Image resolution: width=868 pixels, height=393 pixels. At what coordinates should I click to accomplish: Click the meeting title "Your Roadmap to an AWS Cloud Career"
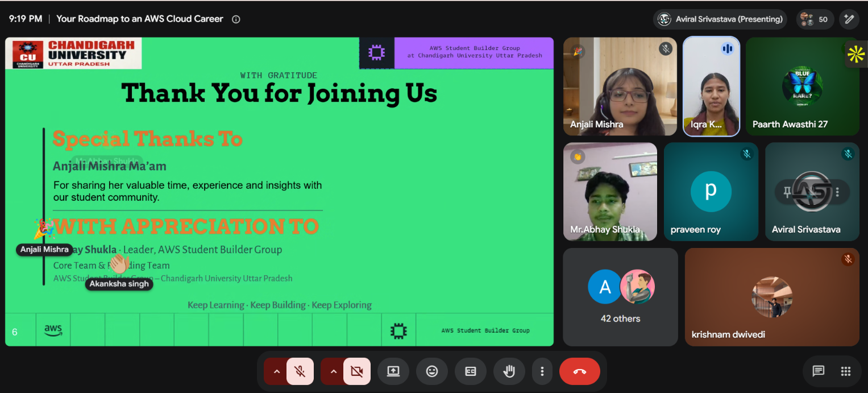click(140, 19)
